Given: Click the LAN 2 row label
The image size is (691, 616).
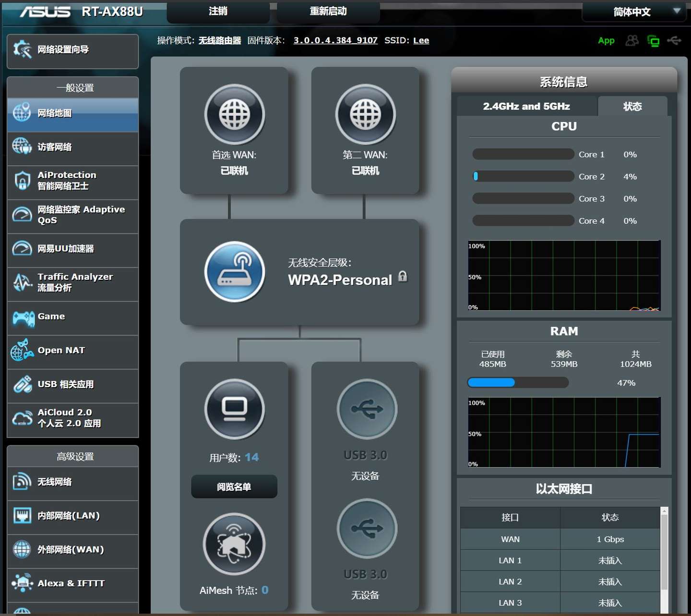Looking at the screenshot, I should [510, 581].
